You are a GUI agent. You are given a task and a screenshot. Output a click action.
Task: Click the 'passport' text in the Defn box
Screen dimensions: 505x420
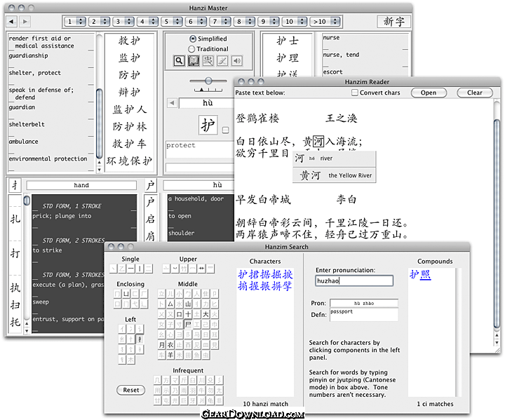(342, 311)
